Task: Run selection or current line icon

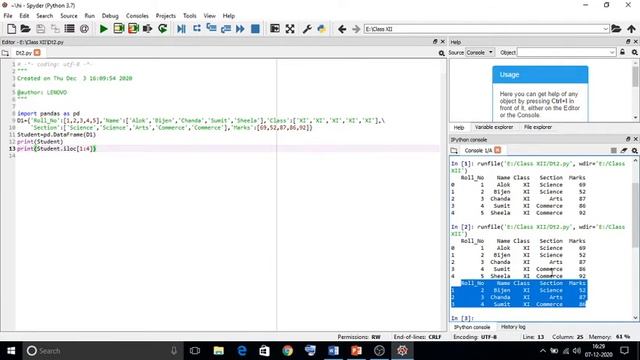Action: tap(147, 29)
